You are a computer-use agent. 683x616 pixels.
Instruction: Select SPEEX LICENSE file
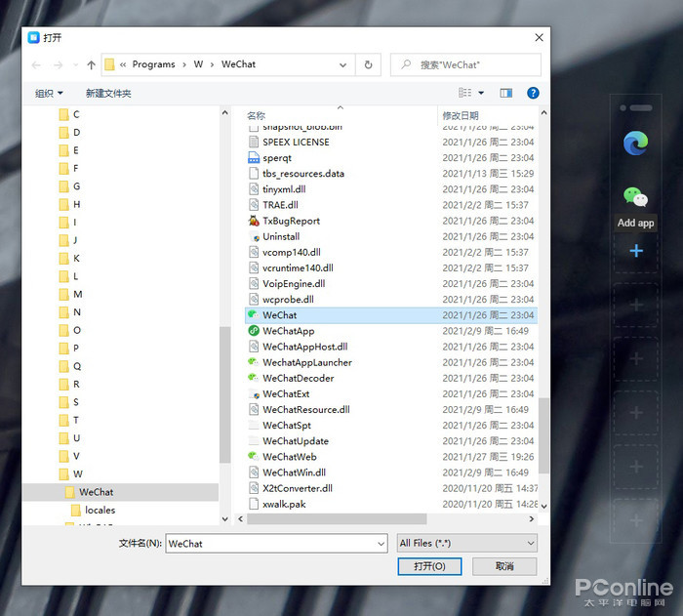pyautogui.click(x=296, y=143)
